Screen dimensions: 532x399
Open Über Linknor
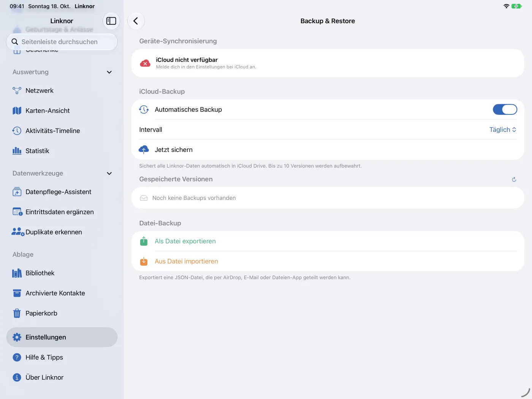pyautogui.click(x=62, y=377)
